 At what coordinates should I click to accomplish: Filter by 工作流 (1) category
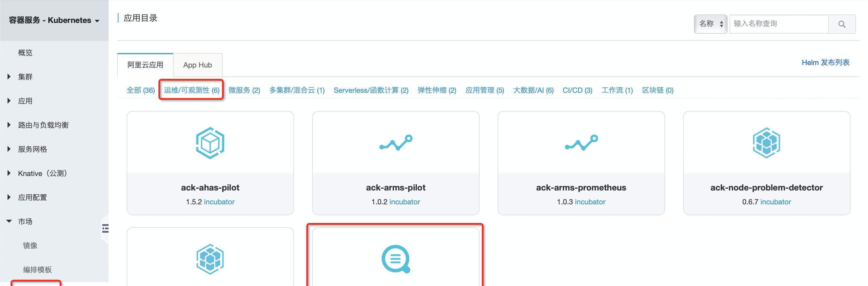coord(617,90)
